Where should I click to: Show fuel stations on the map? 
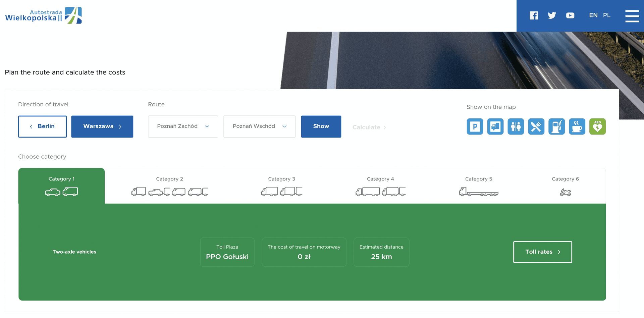pyautogui.click(x=557, y=126)
